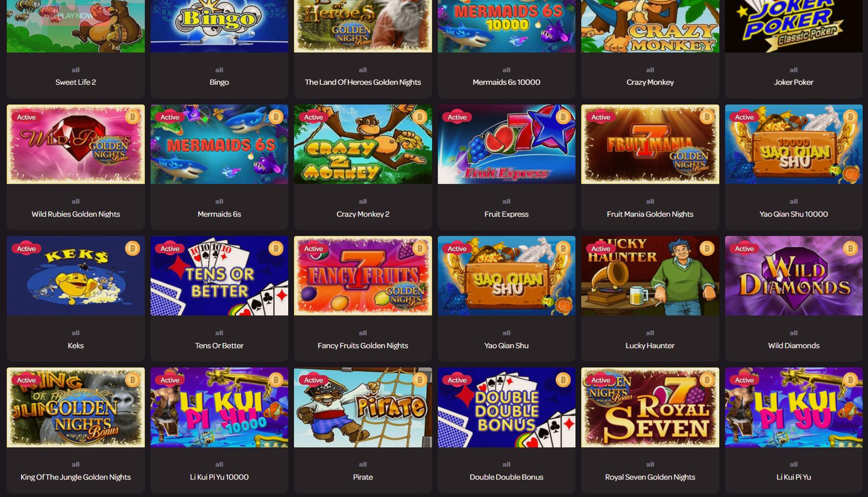Click Bitcoin icon on Fruit Express tile
868x497 pixels.
point(563,117)
